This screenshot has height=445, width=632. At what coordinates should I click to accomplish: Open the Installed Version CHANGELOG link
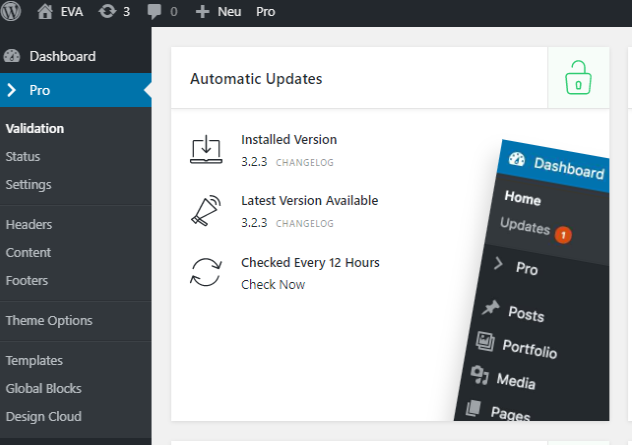[x=305, y=162]
